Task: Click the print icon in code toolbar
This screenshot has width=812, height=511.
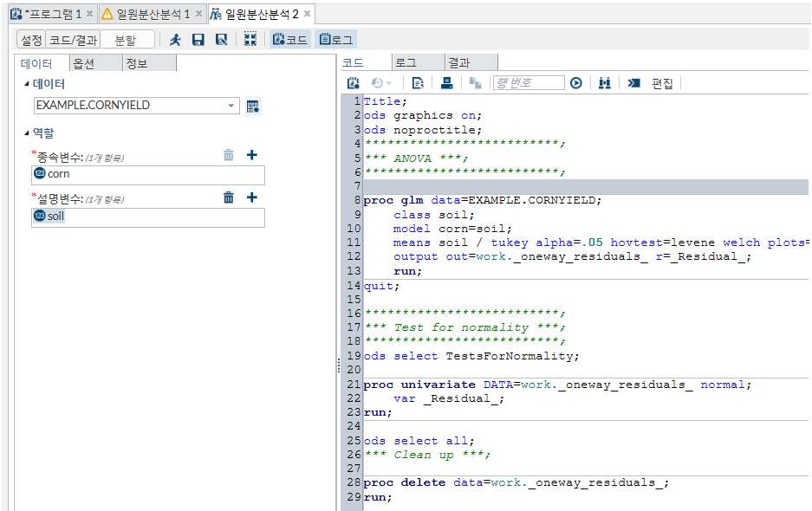Action: 447,83
